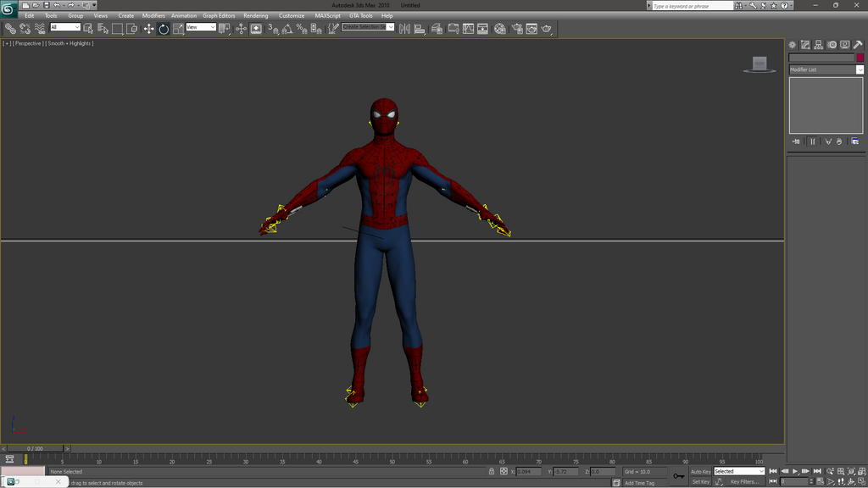Screen dimensions: 868x488
Task: Open the reference coordinate 'View' dropdown
Action: 201,27
